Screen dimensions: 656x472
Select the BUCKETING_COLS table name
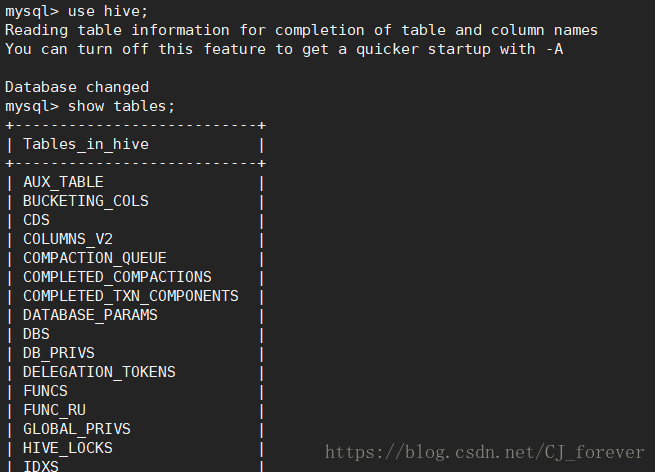click(x=86, y=201)
